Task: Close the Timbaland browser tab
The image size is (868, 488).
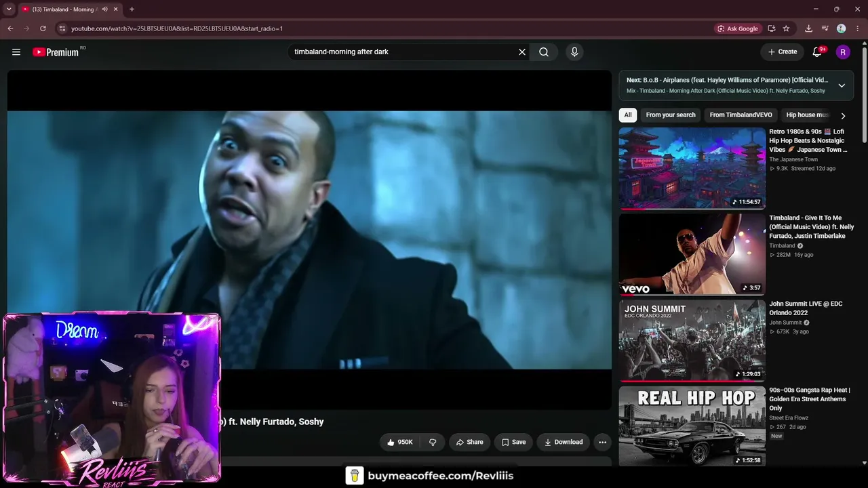Action: pyautogui.click(x=116, y=9)
